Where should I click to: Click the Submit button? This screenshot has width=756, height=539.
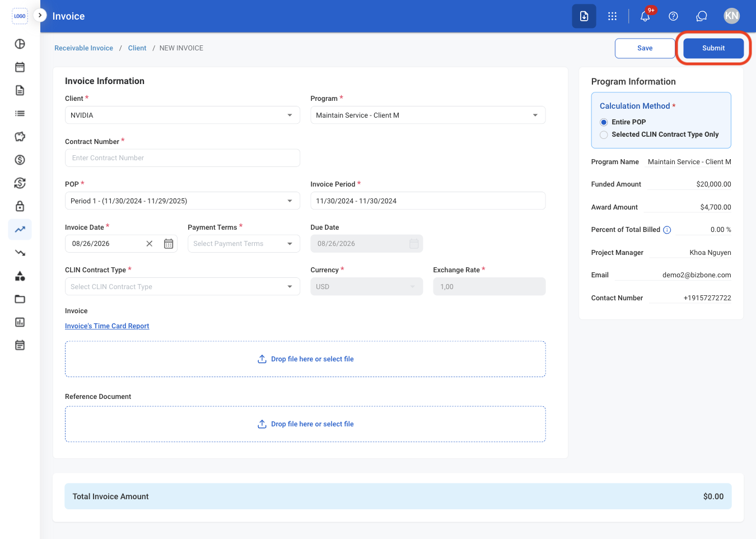[713, 48]
